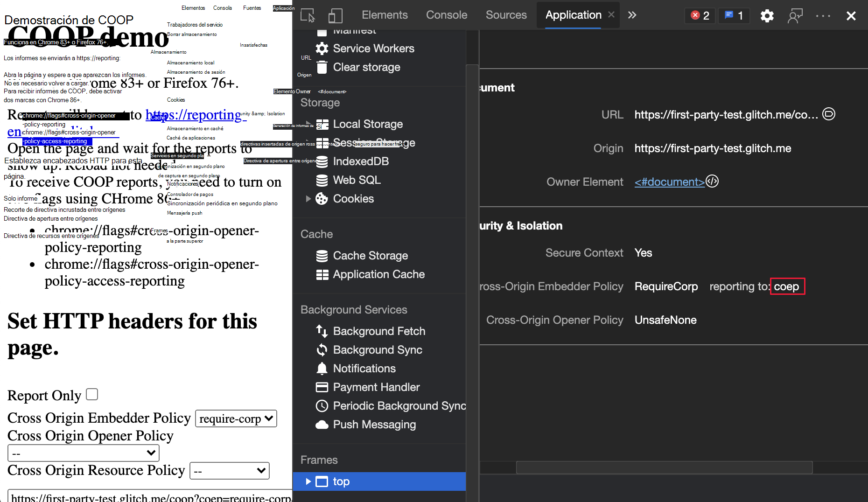Click the Background Fetch arrows icon
The width and height of the screenshot is (868, 502).
[322, 331]
